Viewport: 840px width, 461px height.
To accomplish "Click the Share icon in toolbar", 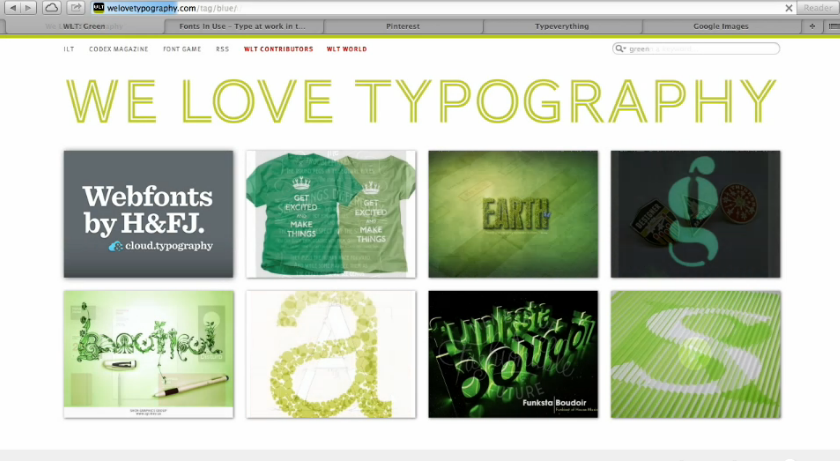I will click(x=76, y=8).
